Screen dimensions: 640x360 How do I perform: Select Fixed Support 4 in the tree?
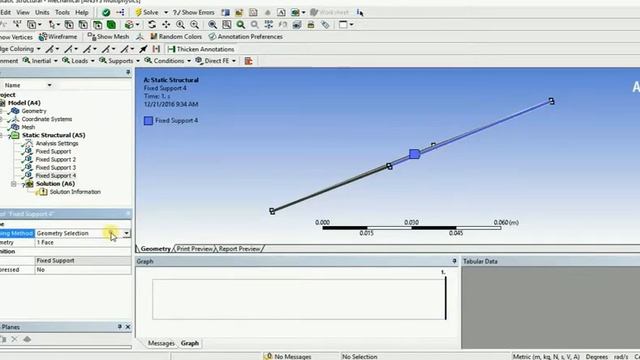(x=56, y=176)
